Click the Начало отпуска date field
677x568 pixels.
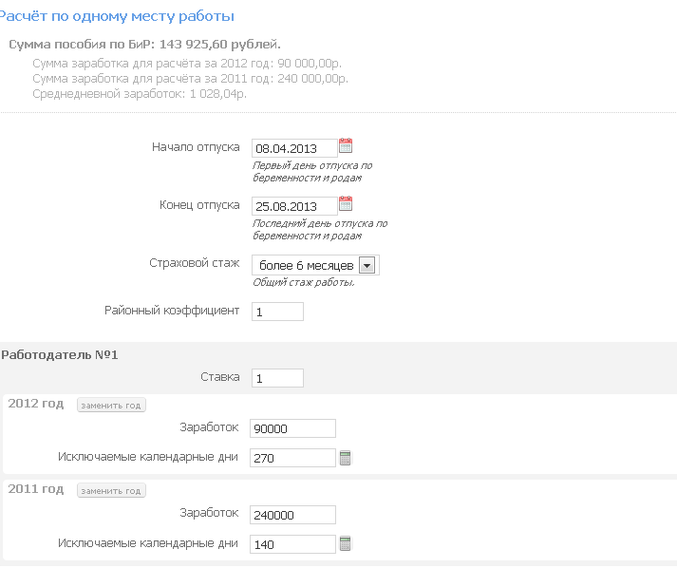[294, 148]
